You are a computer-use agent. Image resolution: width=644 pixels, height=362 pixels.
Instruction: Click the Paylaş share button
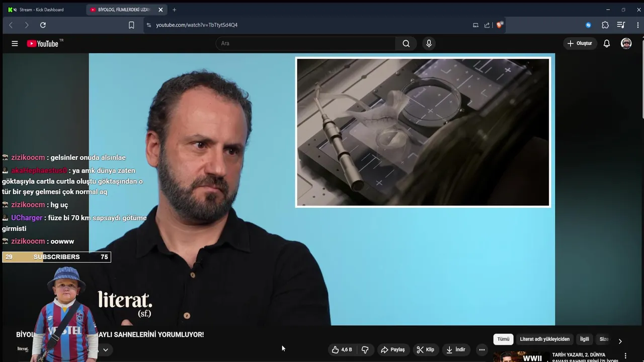point(392,349)
